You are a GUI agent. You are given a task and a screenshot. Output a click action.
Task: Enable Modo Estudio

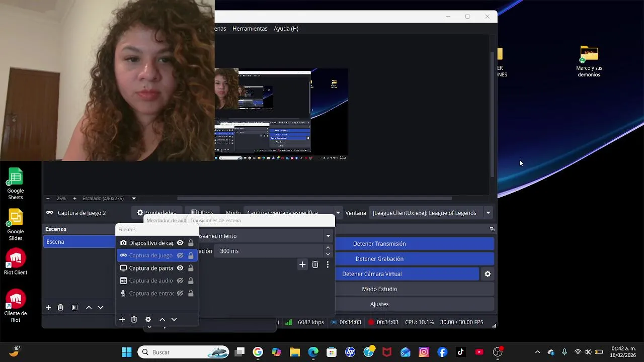[x=415, y=289]
